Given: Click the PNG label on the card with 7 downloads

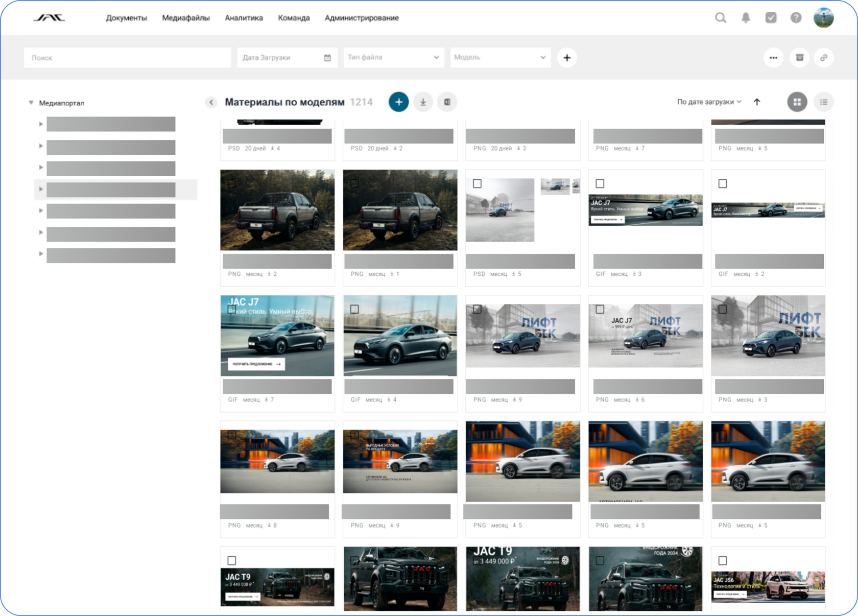Looking at the screenshot, I should tap(602, 149).
